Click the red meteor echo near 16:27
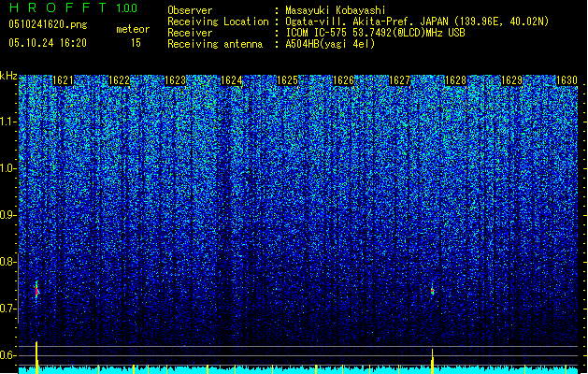Viewport: 588px width, 374px height. (x=433, y=291)
